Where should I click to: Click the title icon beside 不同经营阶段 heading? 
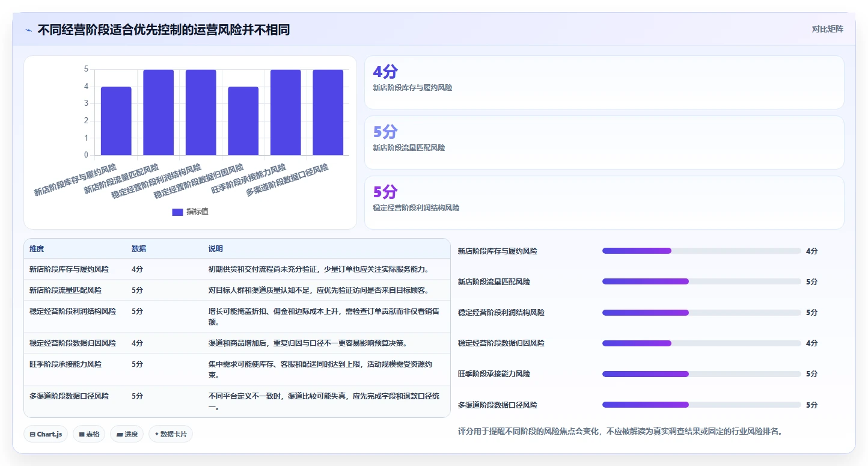click(x=28, y=29)
